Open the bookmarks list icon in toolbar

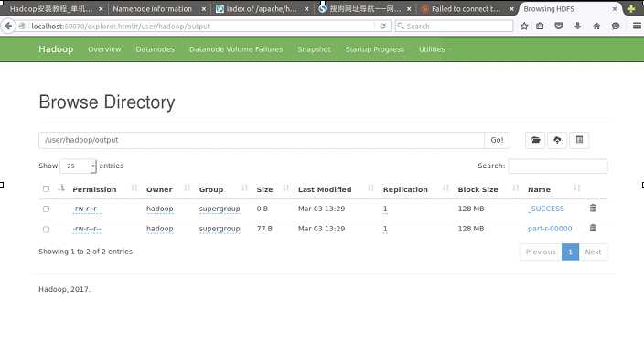pos(540,26)
